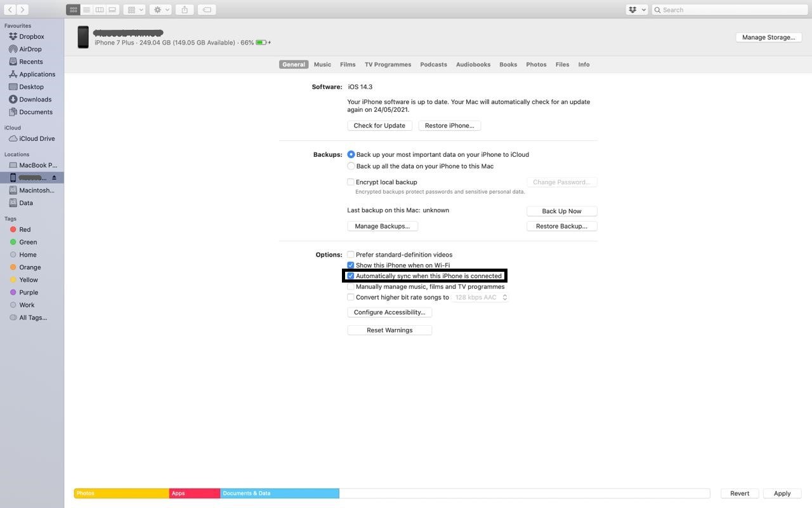
Task: Select back up all data to this Mac
Action: (351, 166)
